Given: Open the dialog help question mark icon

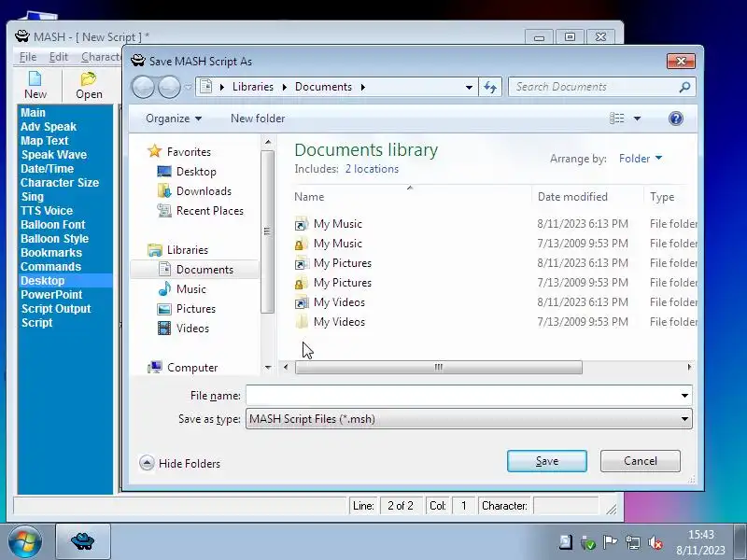Looking at the screenshot, I should click(675, 119).
